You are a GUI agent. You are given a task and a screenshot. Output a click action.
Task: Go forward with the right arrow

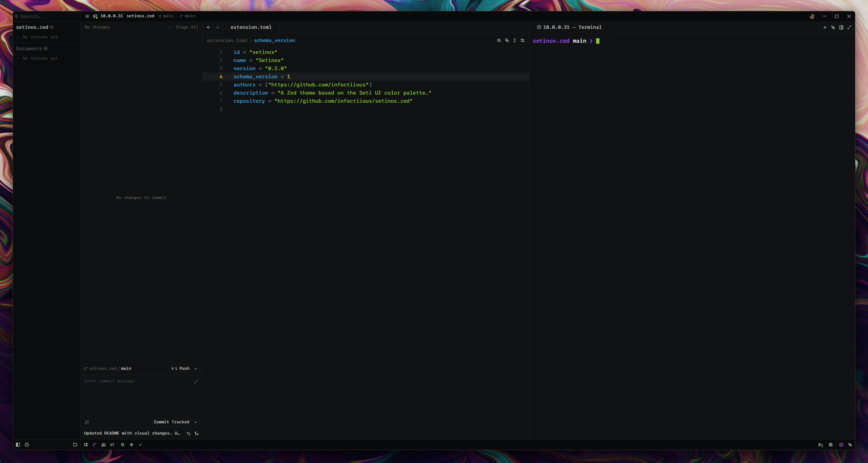(217, 27)
